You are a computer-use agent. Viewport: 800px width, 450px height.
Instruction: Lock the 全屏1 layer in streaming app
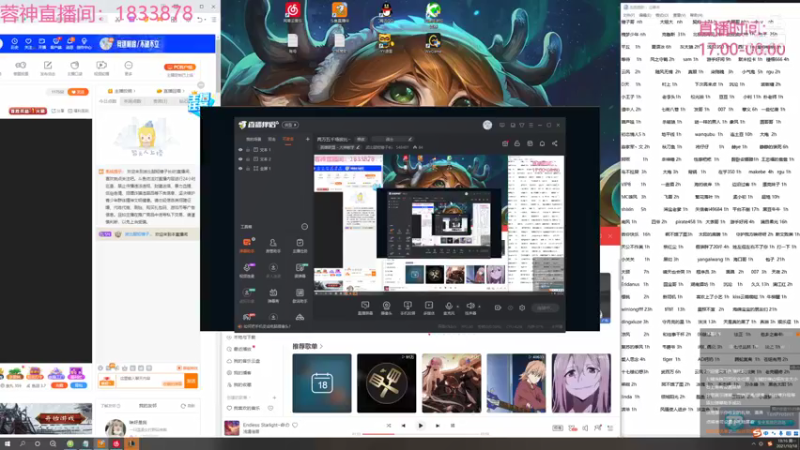coord(248,168)
